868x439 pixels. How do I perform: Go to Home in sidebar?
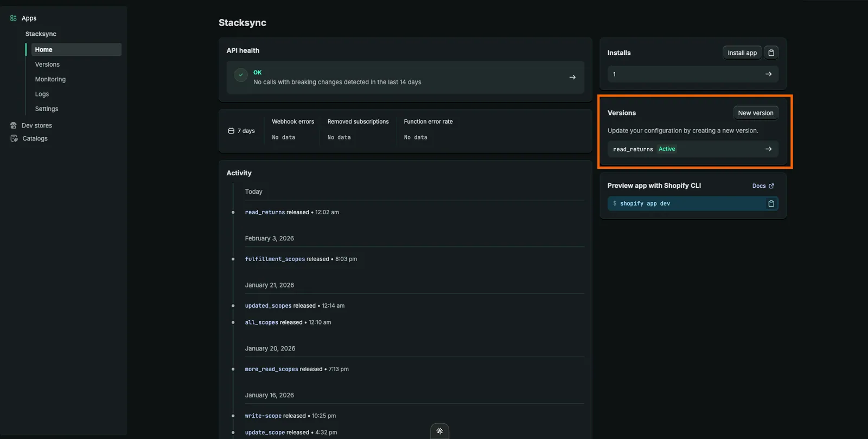76,49
